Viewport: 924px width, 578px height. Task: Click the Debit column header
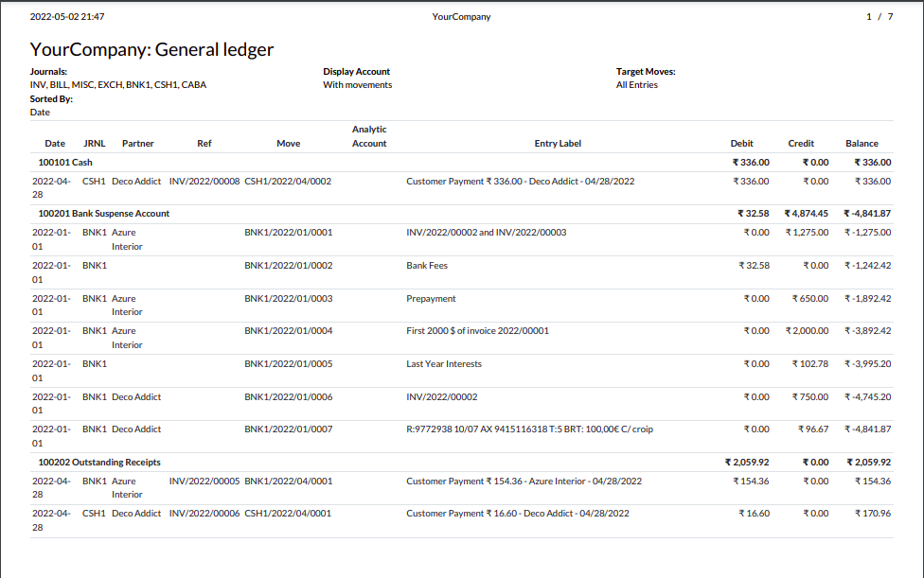(741, 144)
